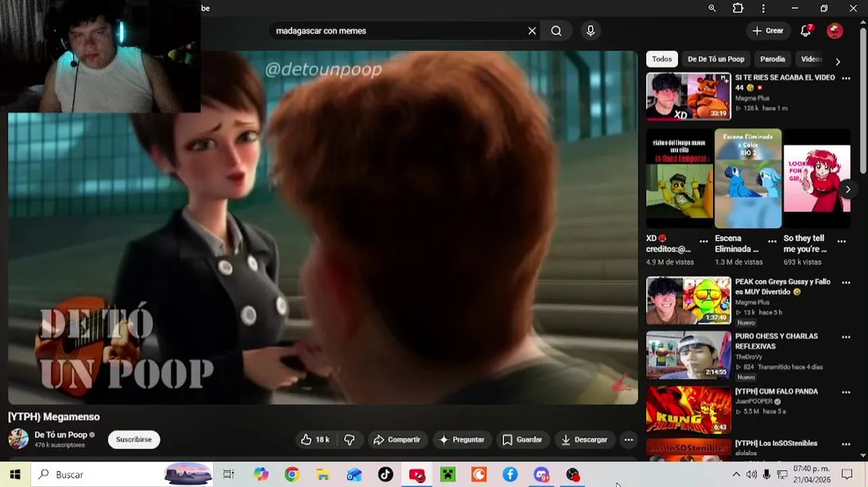Image resolution: width=868 pixels, height=487 pixels.
Task: Open Task View on the taskbar
Action: (x=228, y=475)
